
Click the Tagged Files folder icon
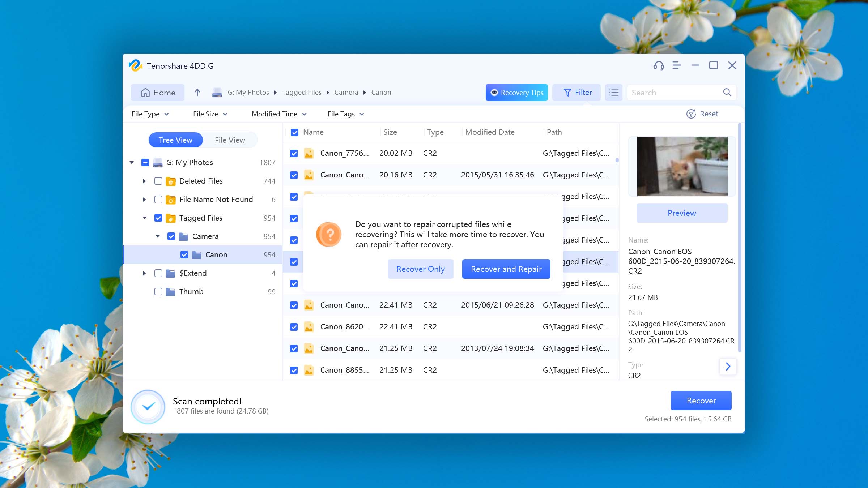tap(171, 218)
